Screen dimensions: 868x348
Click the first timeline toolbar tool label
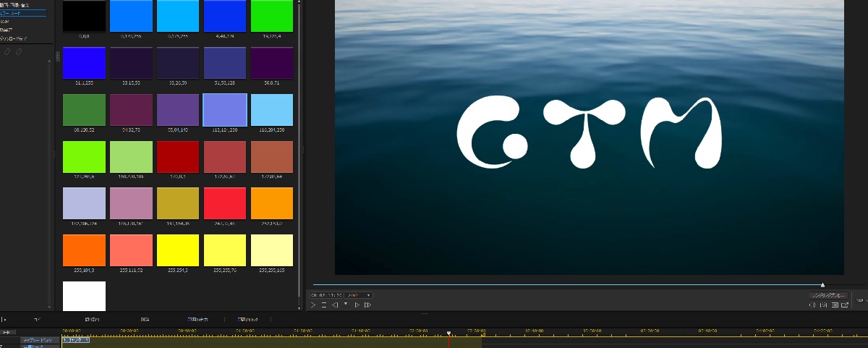point(38,318)
